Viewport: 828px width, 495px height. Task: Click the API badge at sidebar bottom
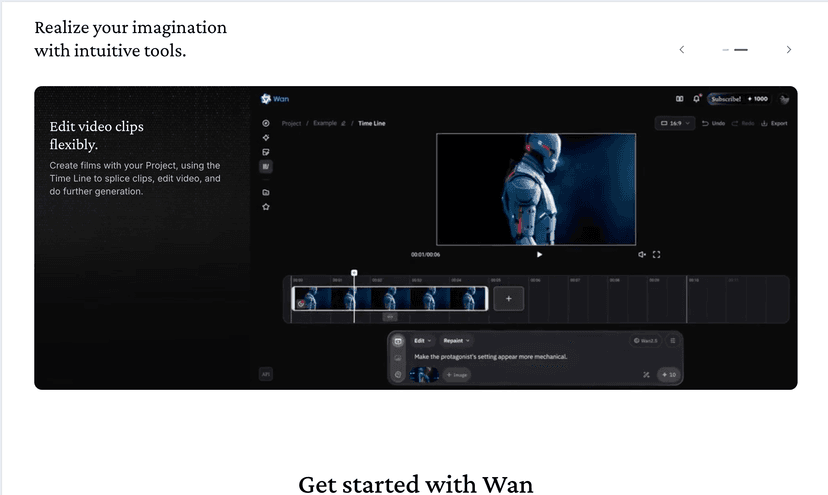(266, 374)
